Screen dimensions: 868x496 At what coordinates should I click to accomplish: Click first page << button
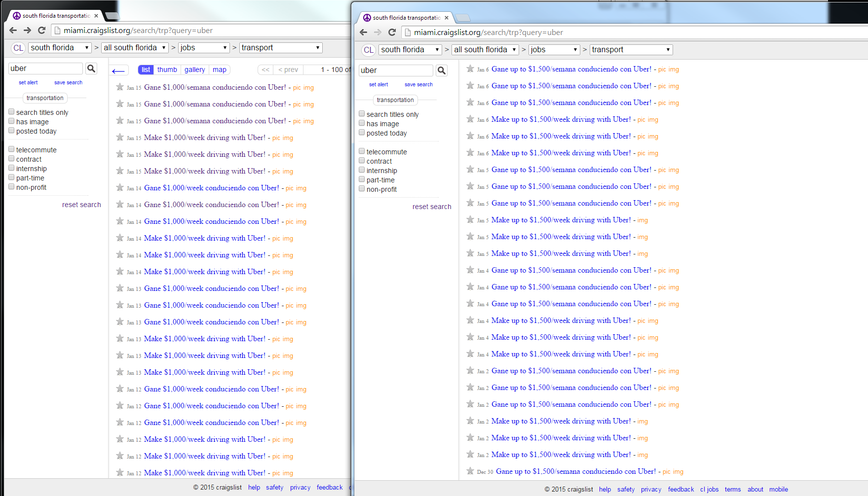click(x=265, y=70)
